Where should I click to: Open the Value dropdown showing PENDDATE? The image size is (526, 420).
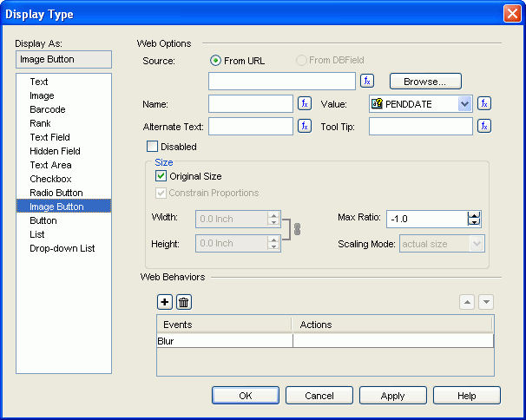464,103
